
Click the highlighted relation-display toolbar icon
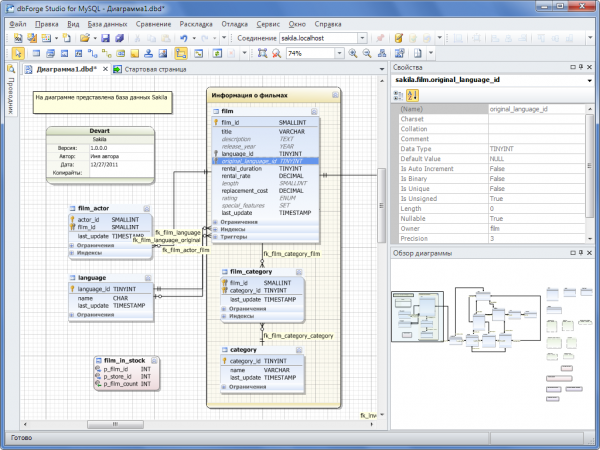[181, 53]
